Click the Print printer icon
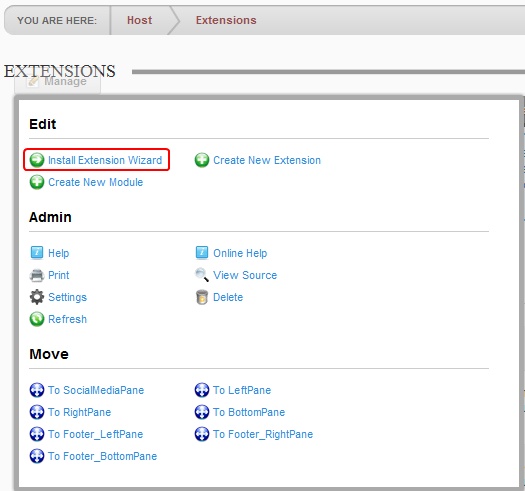525x491 pixels. pyautogui.click(x=36, y=275)
